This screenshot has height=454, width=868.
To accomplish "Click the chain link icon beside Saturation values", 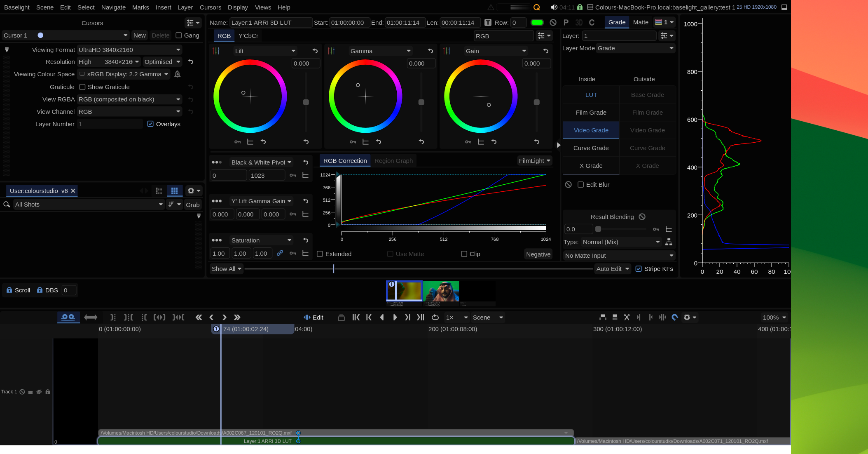I will [x=280, y=253].
